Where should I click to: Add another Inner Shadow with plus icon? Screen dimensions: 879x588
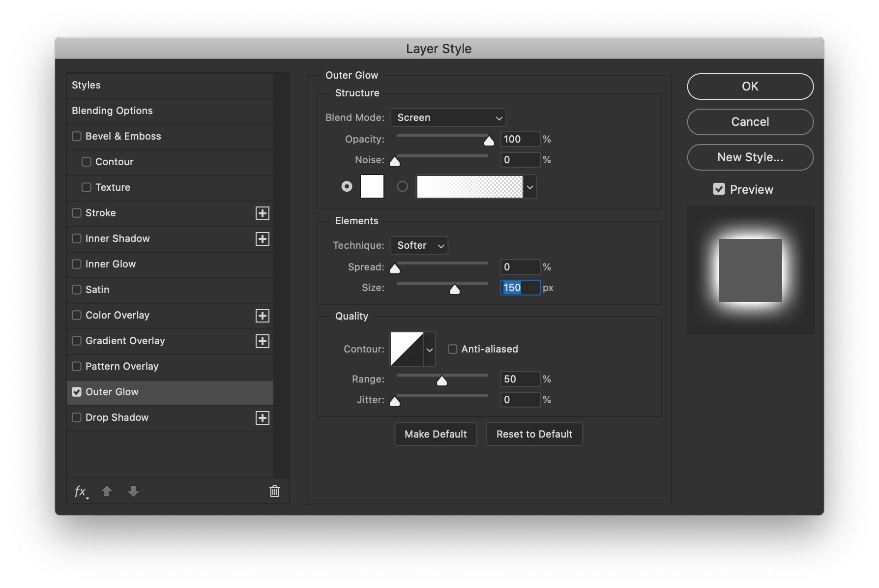tap(263, 239)
